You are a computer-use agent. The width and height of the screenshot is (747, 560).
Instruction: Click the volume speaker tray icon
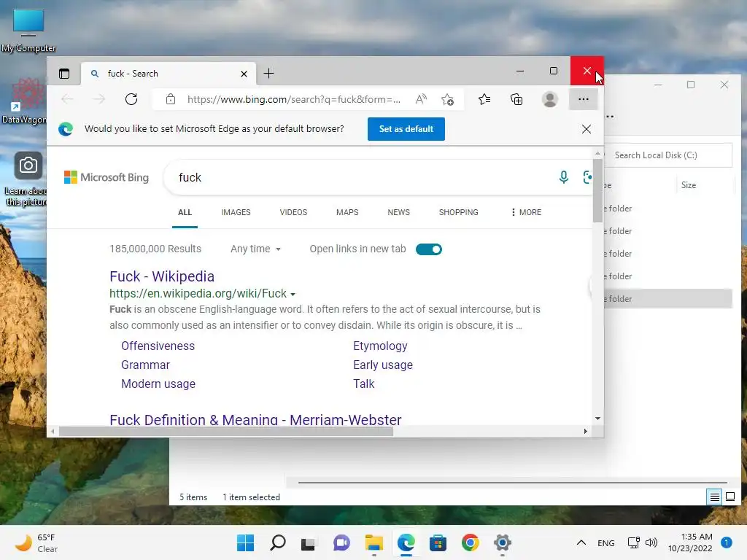click(x=651, y=542)
